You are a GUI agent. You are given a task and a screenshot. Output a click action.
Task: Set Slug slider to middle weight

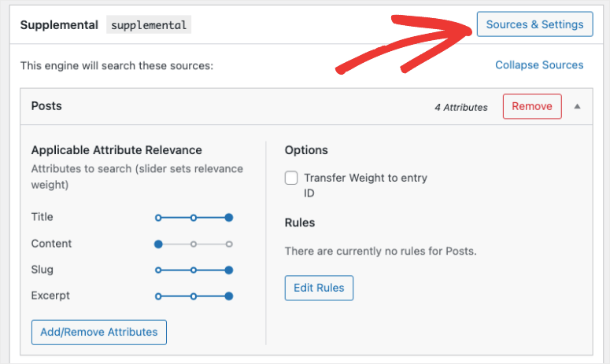click(194, 270)
